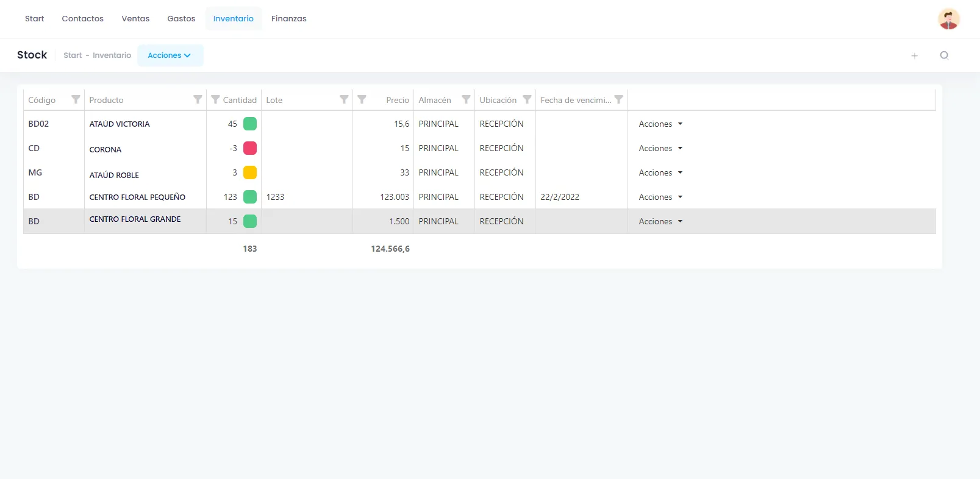Open Acciones menu for CORONA row
The height and width of the screenshot is (479, 980).
tap(660, 148)
